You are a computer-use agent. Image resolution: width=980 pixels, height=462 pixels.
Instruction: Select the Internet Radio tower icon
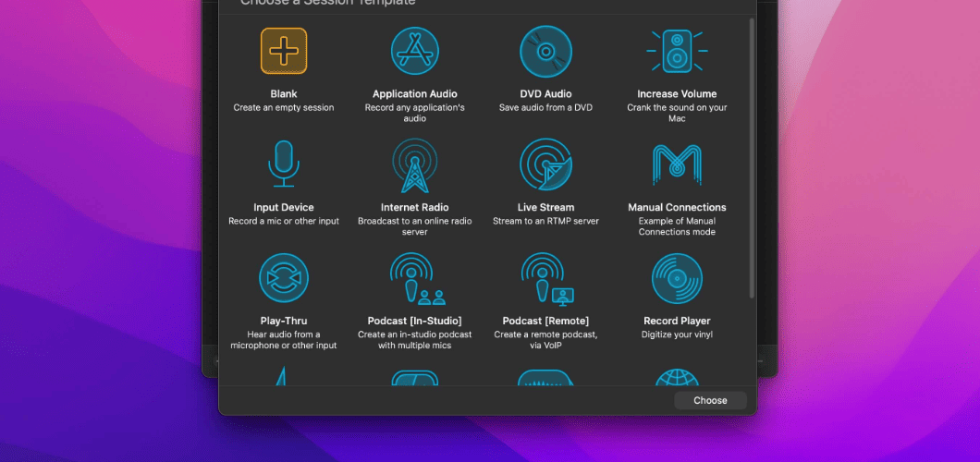tap(415, 164)
